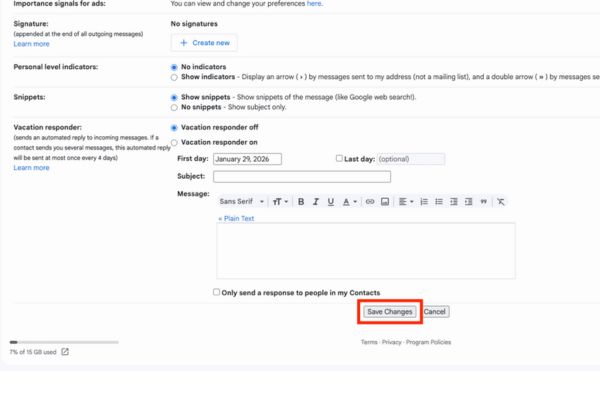Apply bulleted list formatting
The height and width of the screenshot is (400, 600).
439,201
